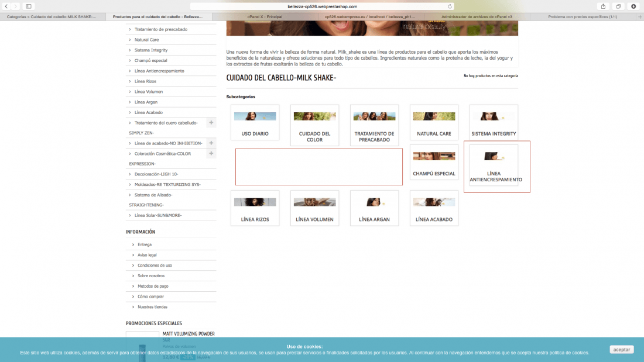Open the Share icon in the toolbar

tap(603, 6)
